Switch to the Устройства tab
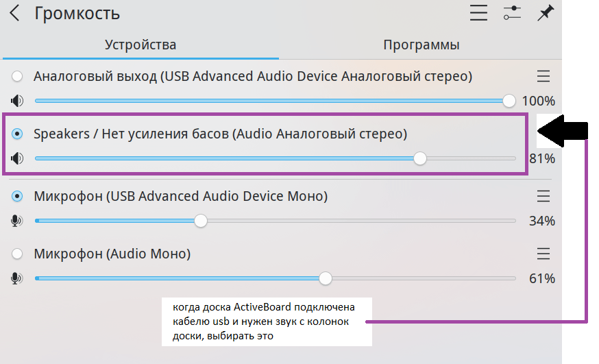The image size is (599, 364). [140, 45]
